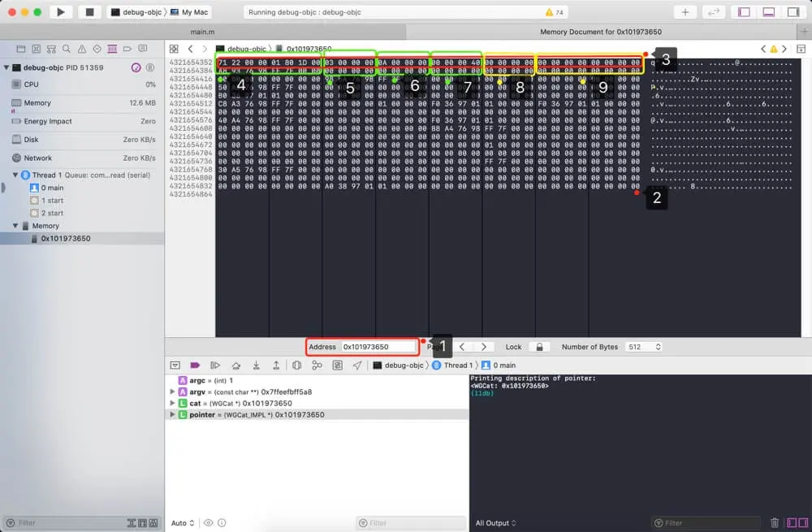This screenshot has width=812, height=532.
Task: Open the My Mac destination selector
Action: point(189,12)
